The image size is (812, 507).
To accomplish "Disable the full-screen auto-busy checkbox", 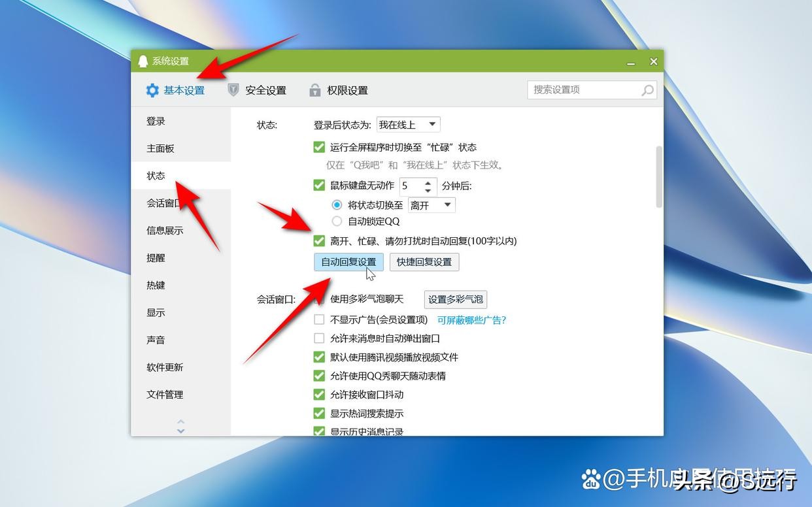I will [318, 147].
